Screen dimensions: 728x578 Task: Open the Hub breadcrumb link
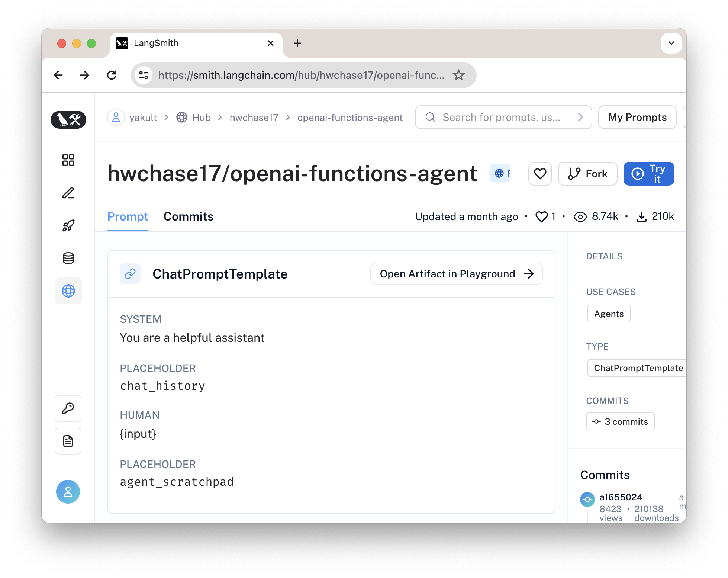point(202,118)
